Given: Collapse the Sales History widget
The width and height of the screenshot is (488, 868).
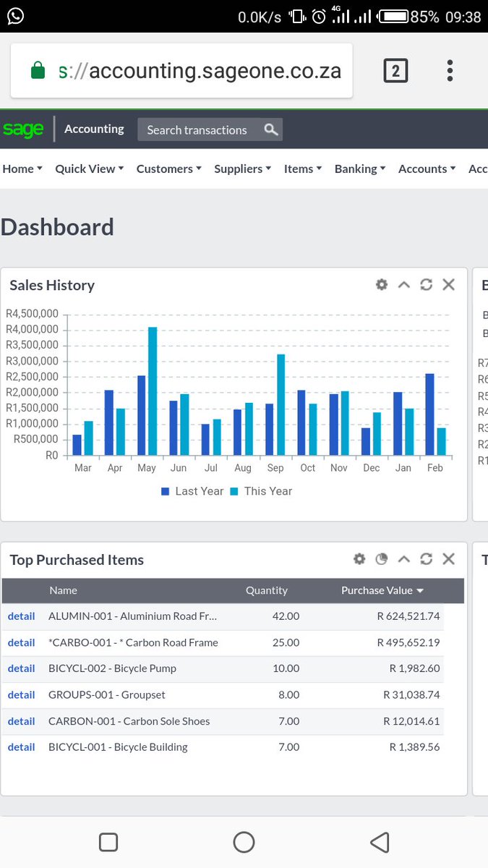Looking at the screenshot, I should point(404,284).
